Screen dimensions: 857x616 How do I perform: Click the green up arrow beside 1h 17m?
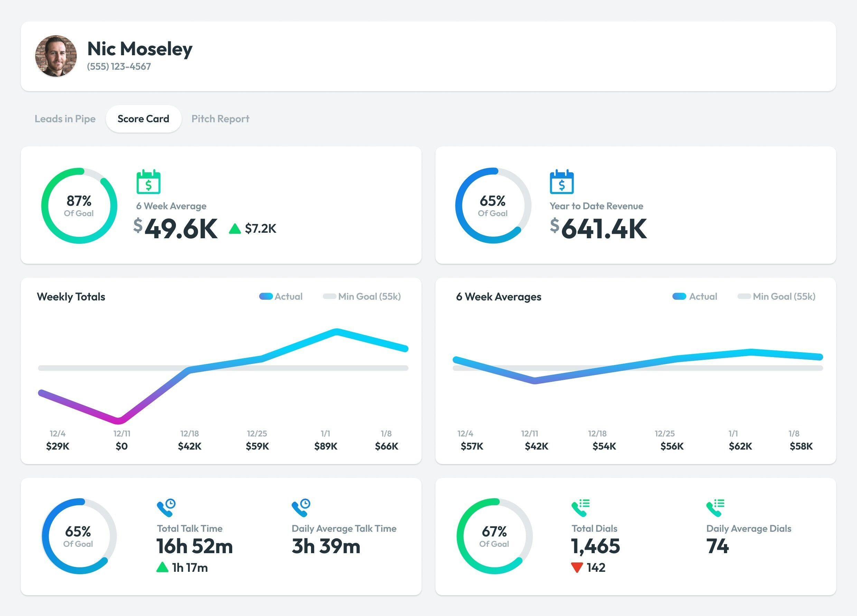click(x=162, y=567)
